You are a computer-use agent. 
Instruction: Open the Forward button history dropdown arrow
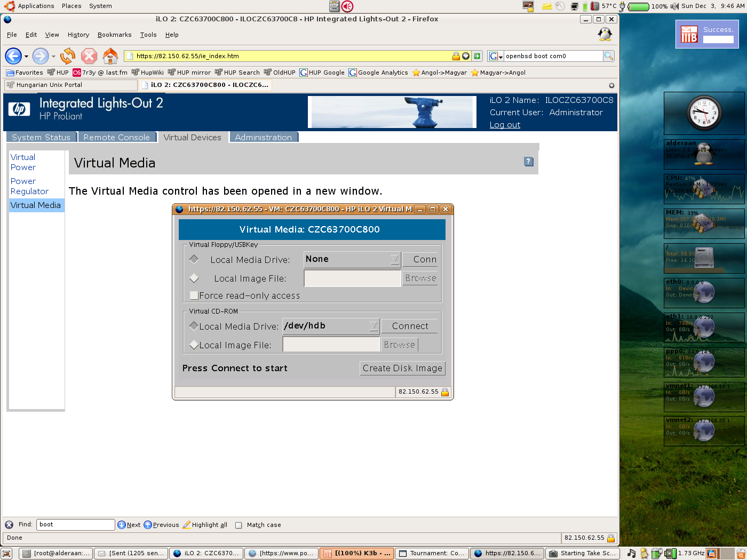(x=53, y=57)
